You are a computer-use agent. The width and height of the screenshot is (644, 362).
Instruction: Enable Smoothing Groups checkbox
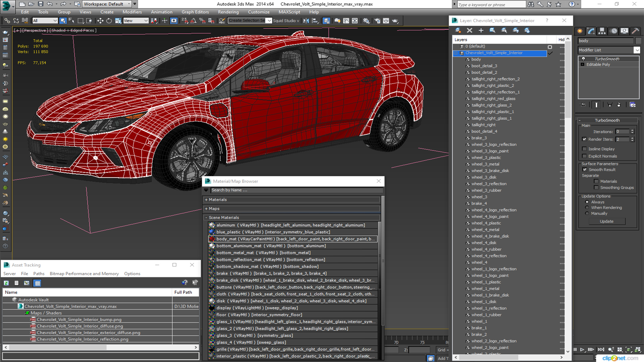[596, 188]
